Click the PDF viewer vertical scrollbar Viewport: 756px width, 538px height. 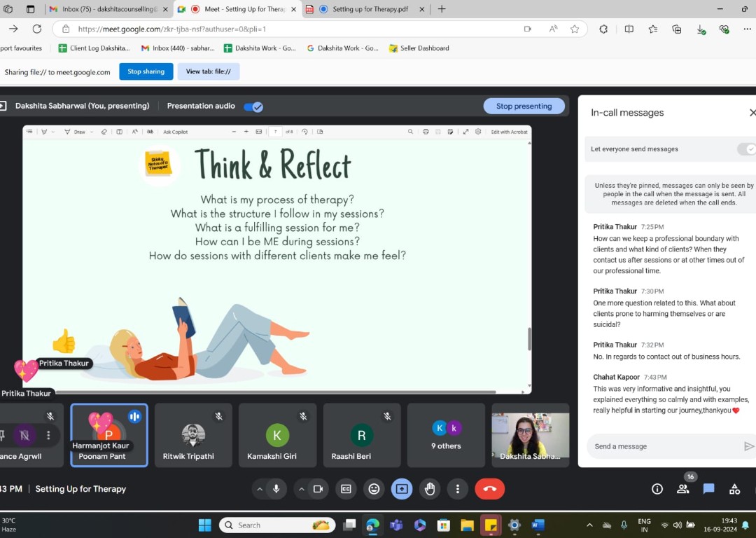(528, 338)
